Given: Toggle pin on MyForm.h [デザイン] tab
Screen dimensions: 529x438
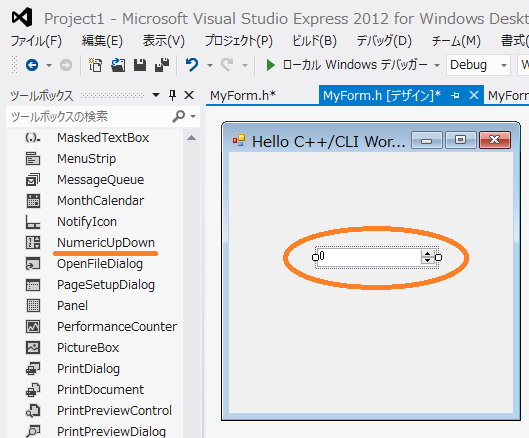Looking at the screenshot, I should tap(455, 96).
